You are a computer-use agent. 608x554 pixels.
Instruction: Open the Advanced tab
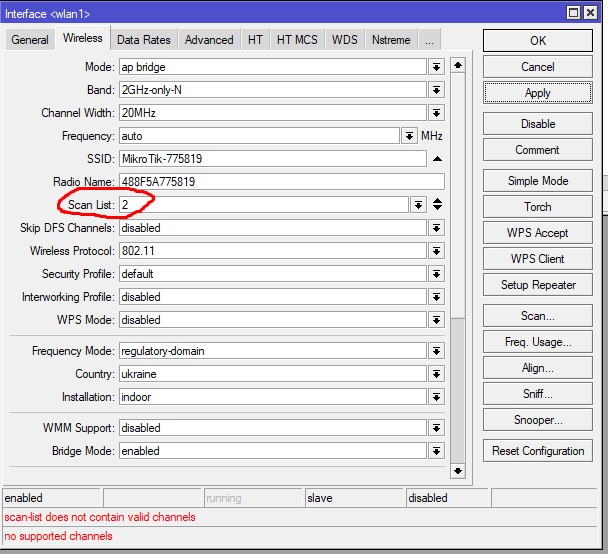209,40
